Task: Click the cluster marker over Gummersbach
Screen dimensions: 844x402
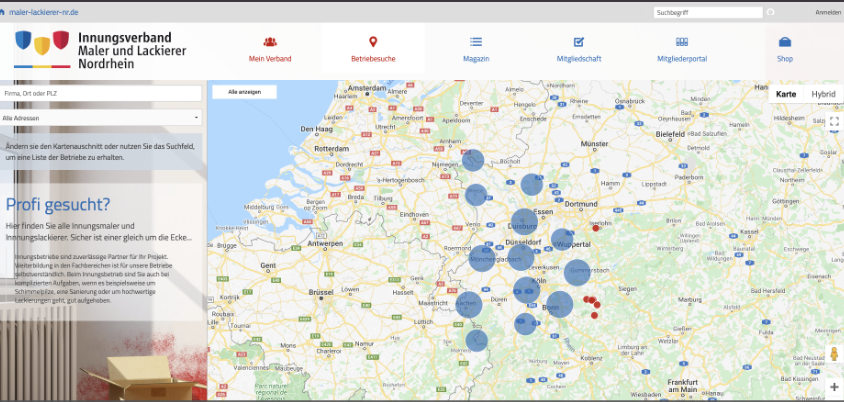Action: point(577,272)
